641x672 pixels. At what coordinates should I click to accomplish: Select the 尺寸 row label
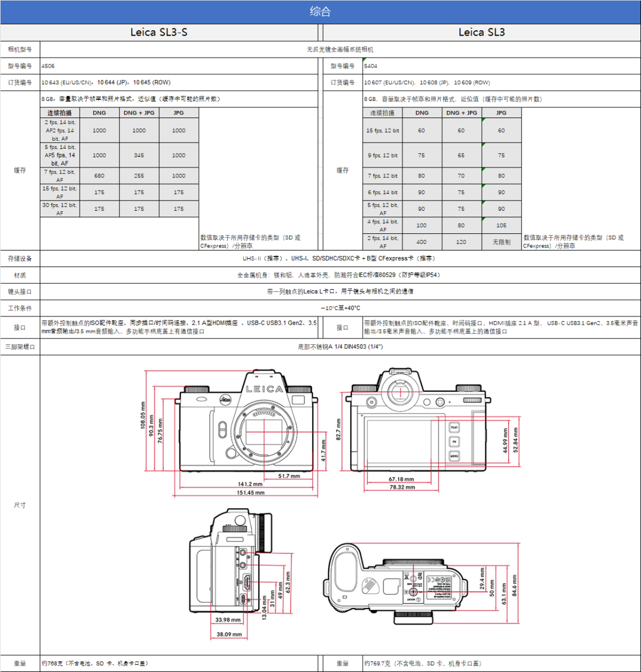click(x=20, y=505)
